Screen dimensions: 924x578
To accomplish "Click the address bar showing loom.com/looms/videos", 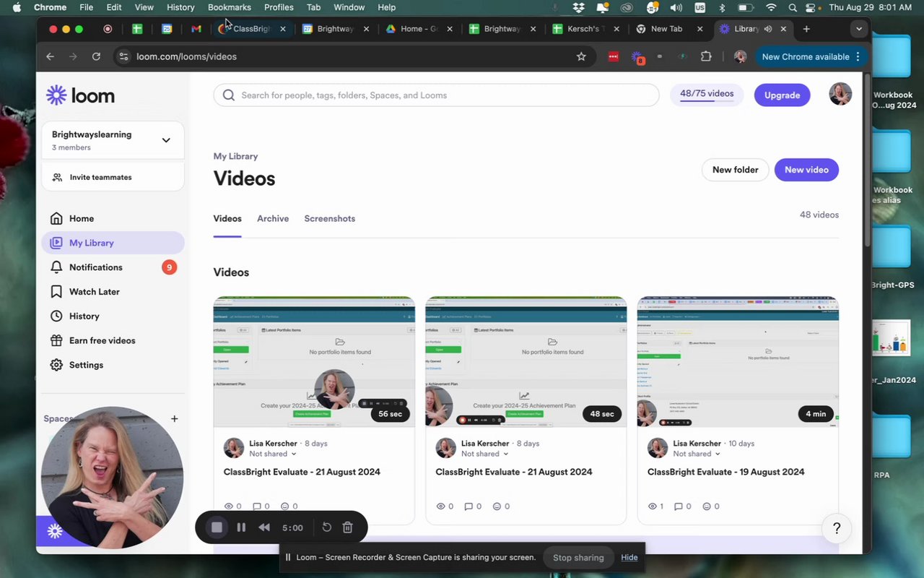I will pyautogui.click(x=354, y=56).
